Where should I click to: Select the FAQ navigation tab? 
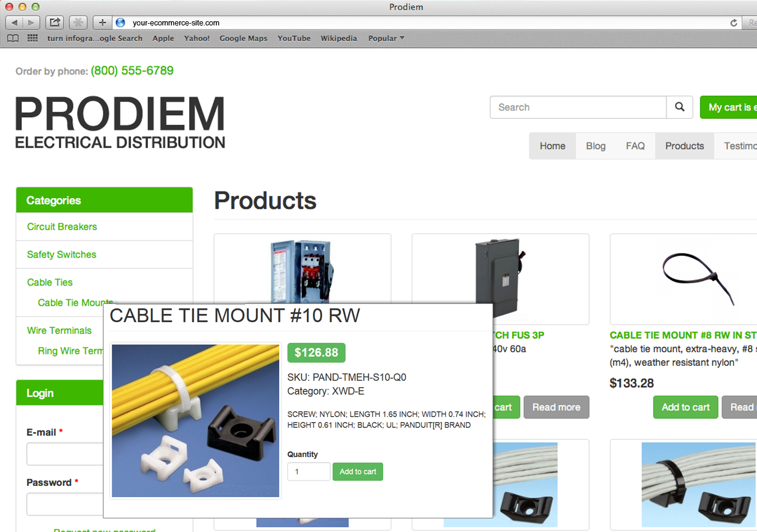tap(635, 146)
